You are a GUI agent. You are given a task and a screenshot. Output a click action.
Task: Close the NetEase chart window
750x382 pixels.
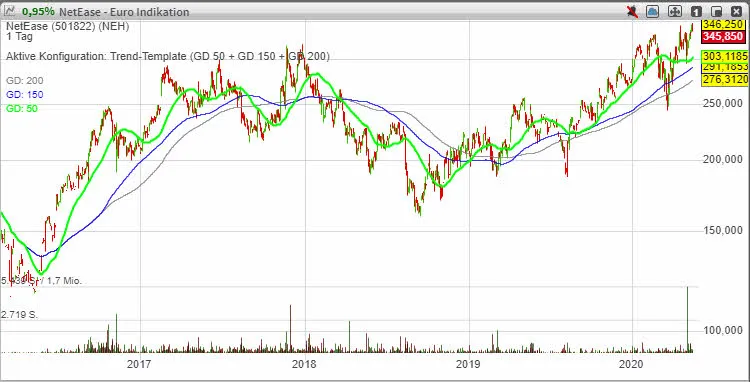point(737,11)
